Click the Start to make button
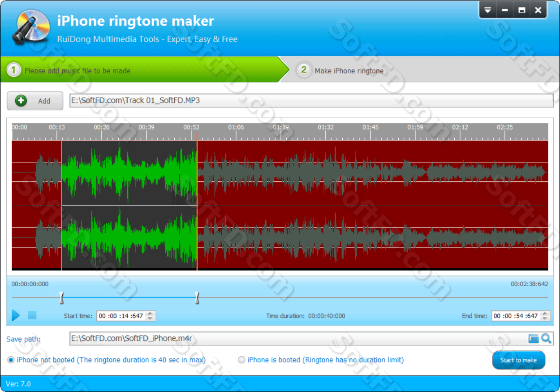 tap(518, 360)
